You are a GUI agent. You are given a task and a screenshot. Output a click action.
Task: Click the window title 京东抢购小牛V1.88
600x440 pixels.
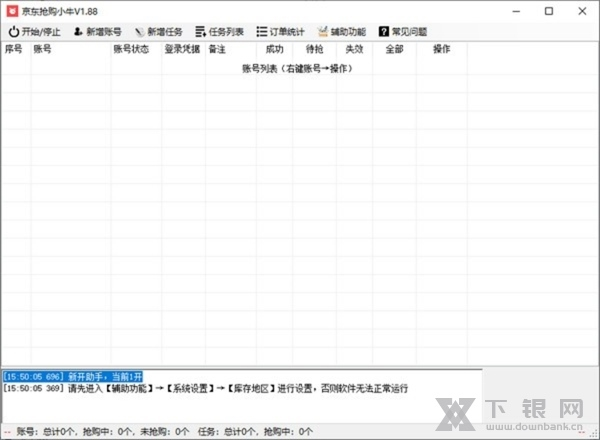pos(59,11)
